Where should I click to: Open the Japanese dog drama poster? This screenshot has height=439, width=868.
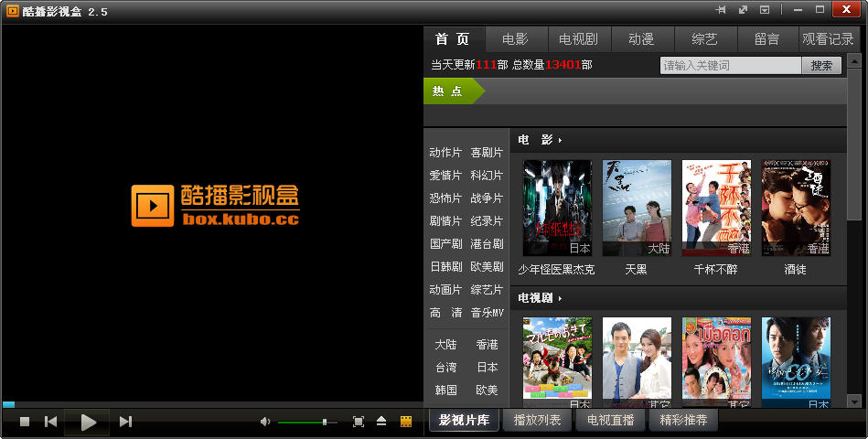click(557, 362)
